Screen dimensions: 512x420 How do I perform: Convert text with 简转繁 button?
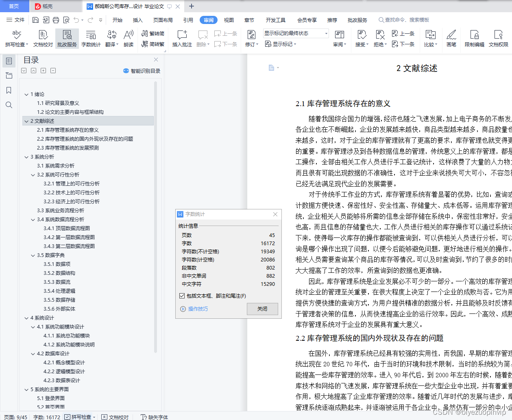153,44
